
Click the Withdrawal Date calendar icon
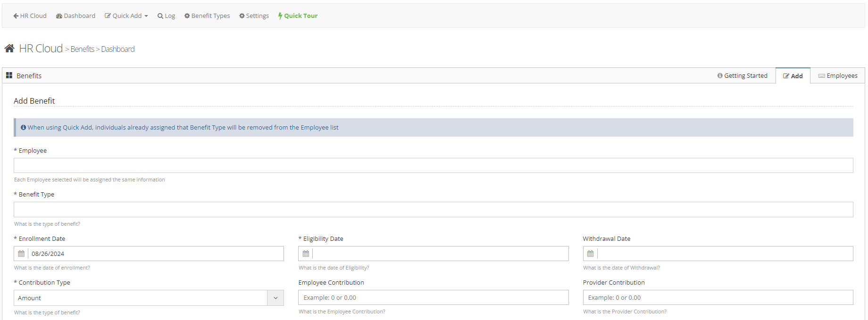pos(590,254)
